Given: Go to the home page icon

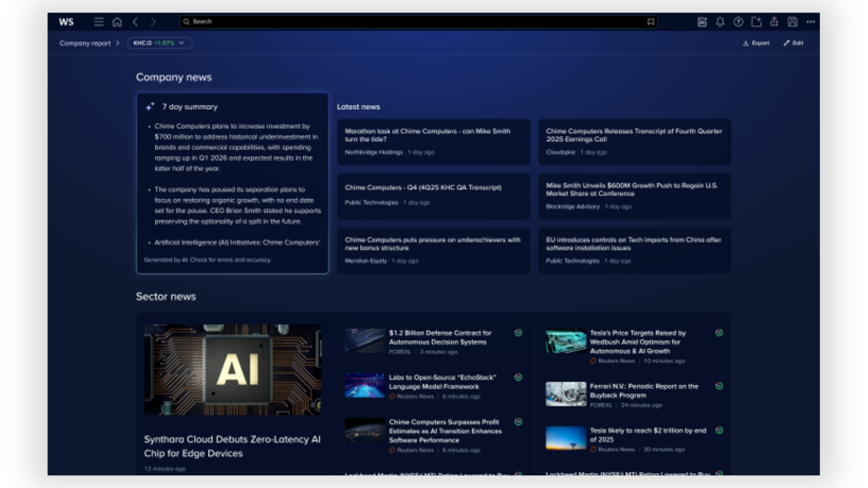Looking at the screenshot, I should 117,22.
